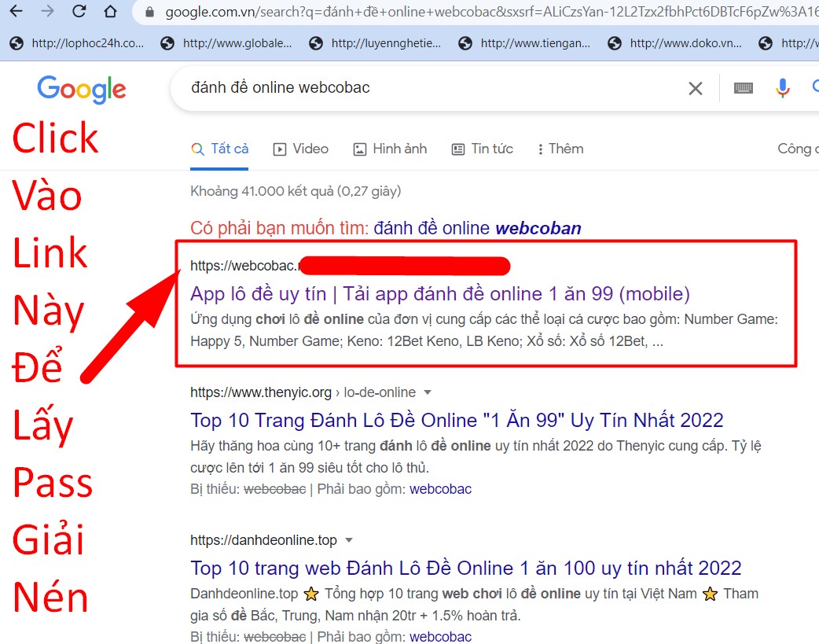The image size is (819, 644).
Task: Open Top 10 Trang Đánh Lô Đề Online result
Action: pyautogui.click(x=457, y=420)
